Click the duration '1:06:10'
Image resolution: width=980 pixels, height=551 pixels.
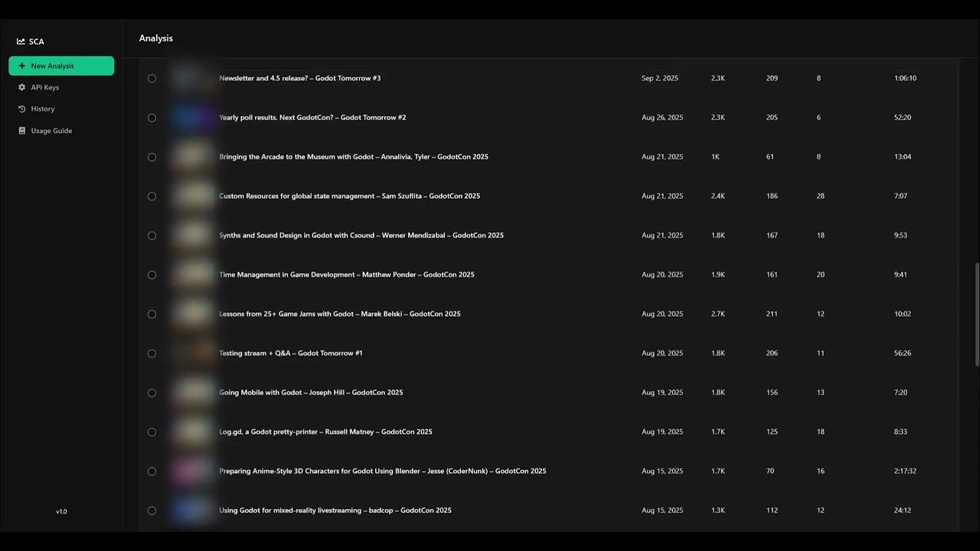905,78
